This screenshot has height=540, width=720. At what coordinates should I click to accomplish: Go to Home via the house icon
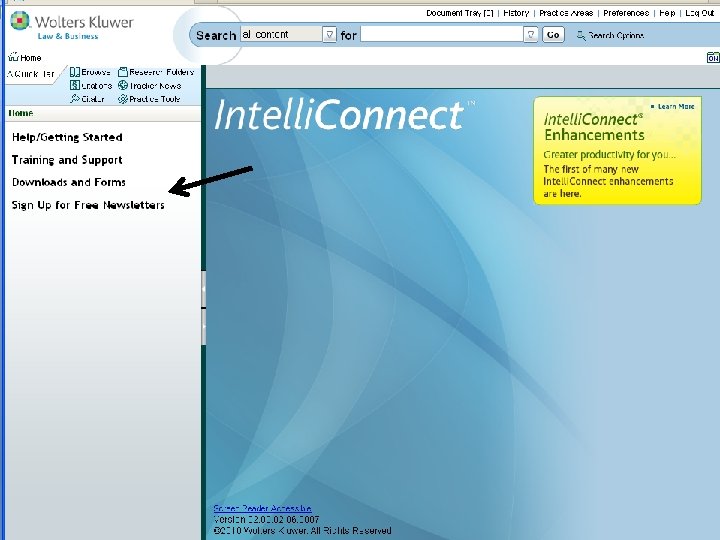point(25,57)
